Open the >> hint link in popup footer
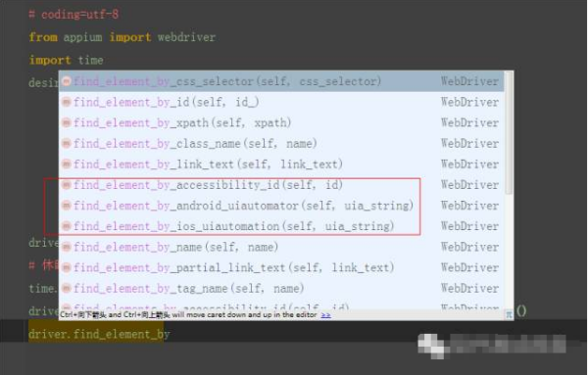588x375 pixels. point(326,315)
